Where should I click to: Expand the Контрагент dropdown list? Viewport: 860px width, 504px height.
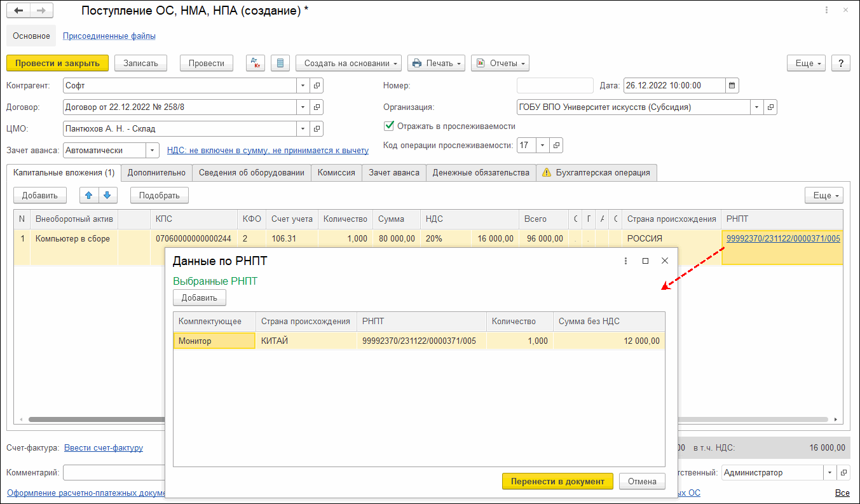click(x=303, y=85)
